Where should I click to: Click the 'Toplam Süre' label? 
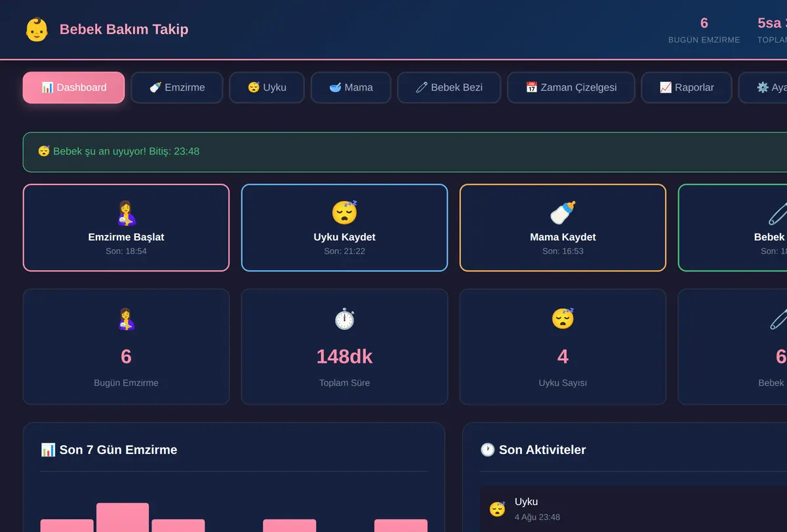pyautogui.click(x=344, y=383)
